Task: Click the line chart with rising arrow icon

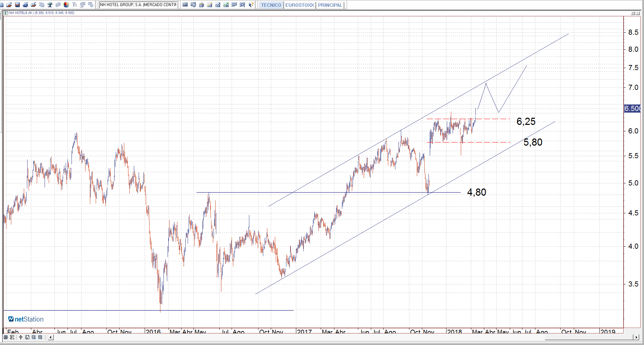Action: point(218,5)
